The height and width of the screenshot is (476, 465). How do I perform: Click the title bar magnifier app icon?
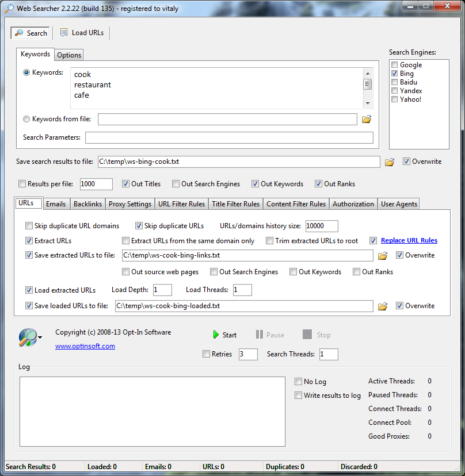point(9,9)
